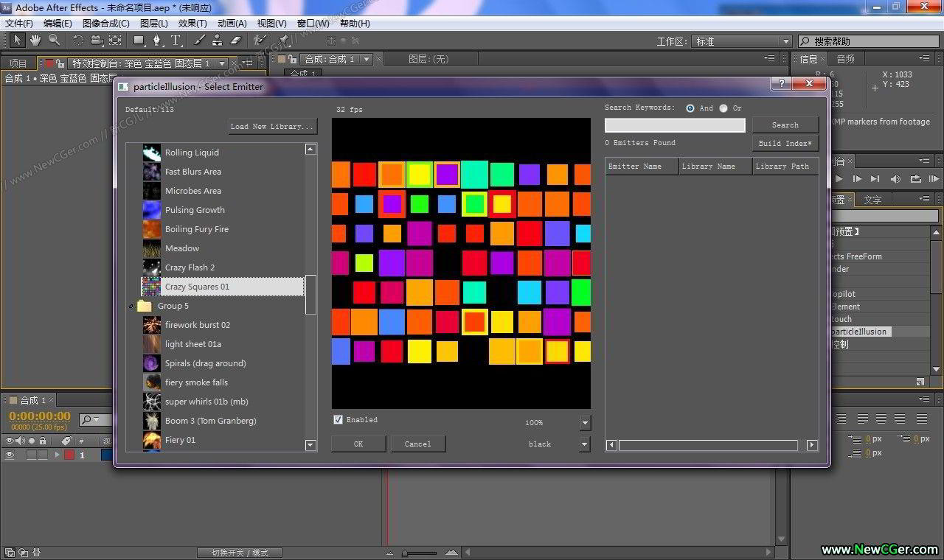Image resolution: width=944 pixels, height=560 pixels.
Task: Click the timeline brace toggle icon
Action: pos(36,552)
